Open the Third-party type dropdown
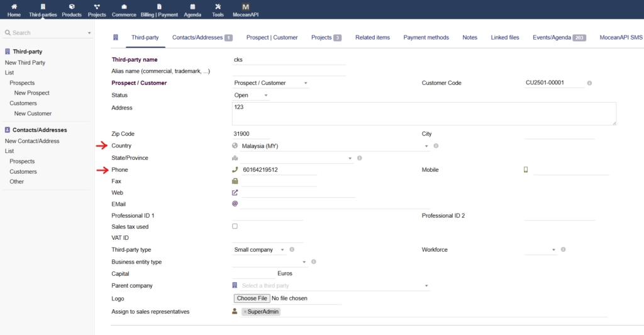The height and width of the screenshot is (335, 644). click(259, 250)
